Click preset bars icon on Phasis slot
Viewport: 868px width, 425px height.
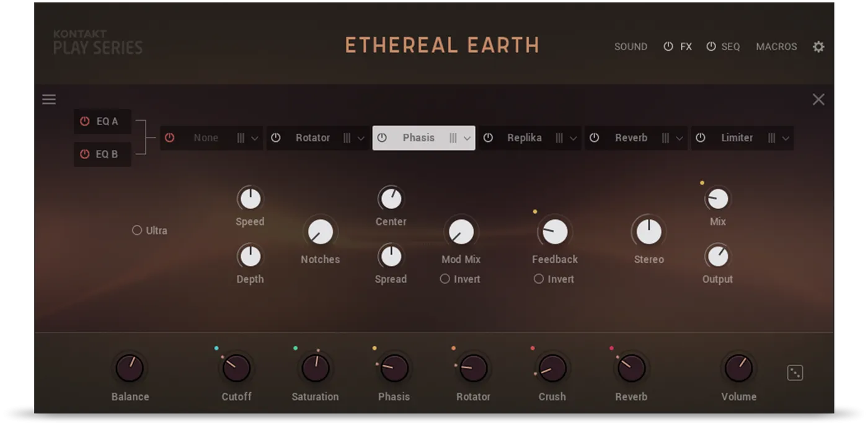coord(453,138)
